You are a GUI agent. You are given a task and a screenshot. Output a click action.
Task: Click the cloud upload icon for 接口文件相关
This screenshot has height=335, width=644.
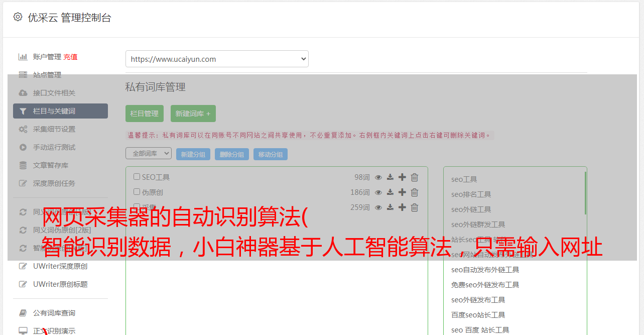coord(23,93)
